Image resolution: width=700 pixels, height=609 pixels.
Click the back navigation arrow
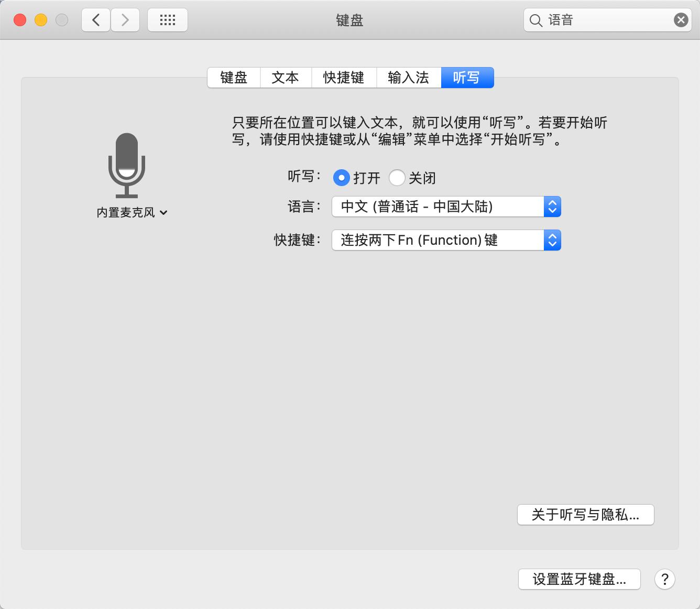pos(95,19)
